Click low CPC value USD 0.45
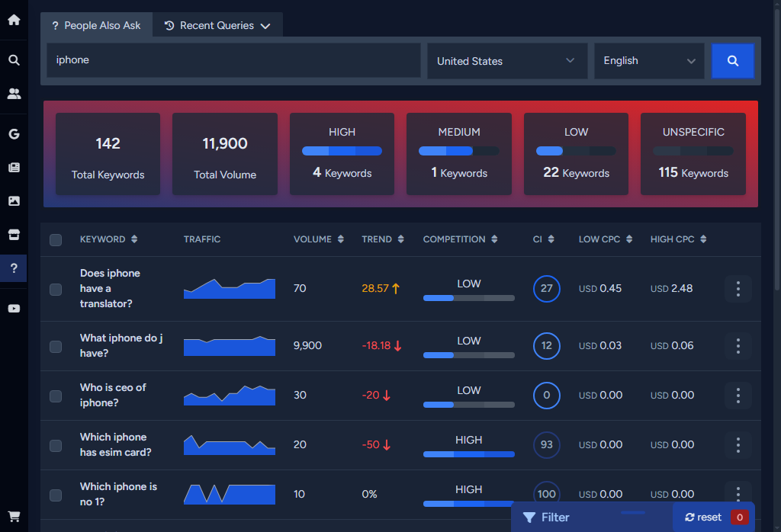 (x=600, y=289)
